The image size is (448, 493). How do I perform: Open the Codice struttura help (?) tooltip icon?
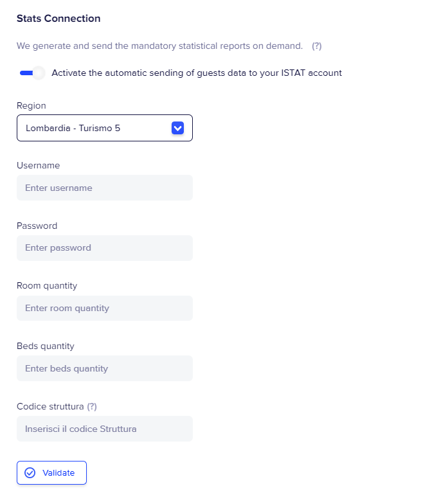pos(92,406)
